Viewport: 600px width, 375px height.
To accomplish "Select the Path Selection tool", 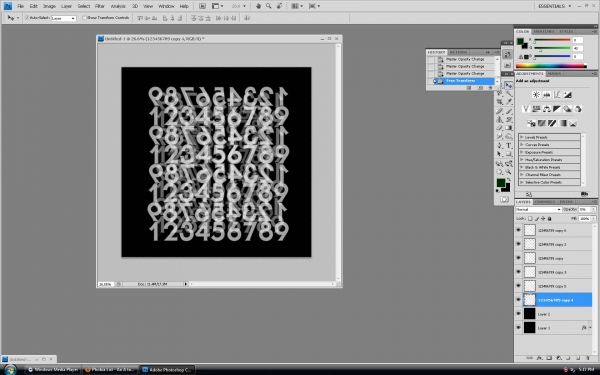I will coord(499,153).
